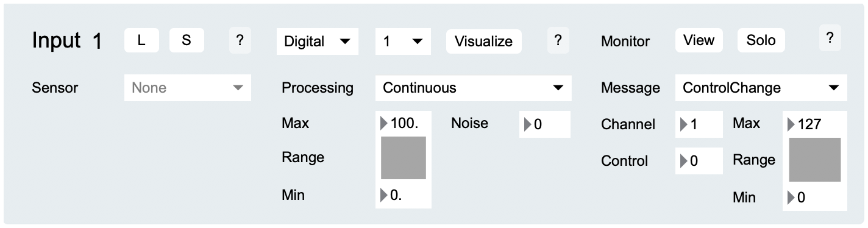The height and width of the screenshot is (228, 868).
Task: Open help for the Input section
Action: [x=240, y=40]
